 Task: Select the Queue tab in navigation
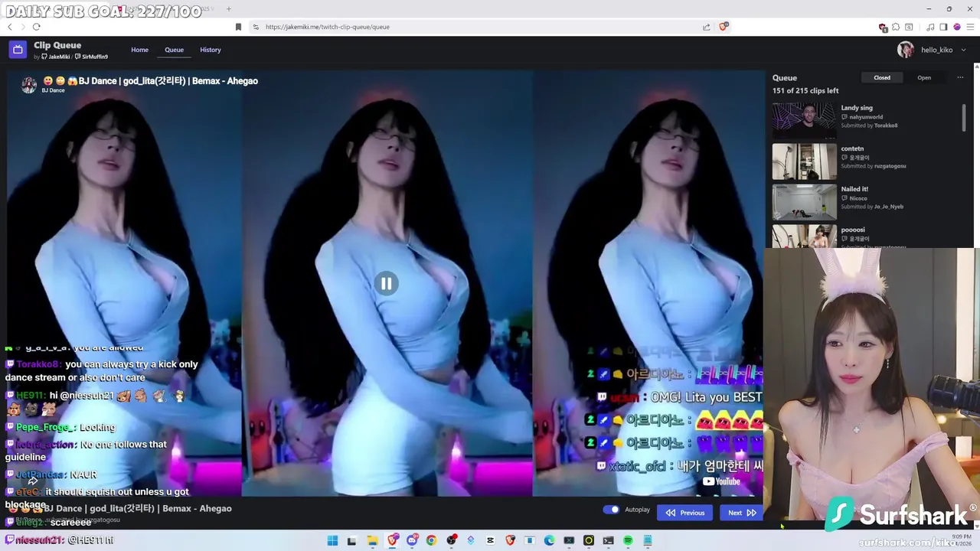[x=174, y=50]
